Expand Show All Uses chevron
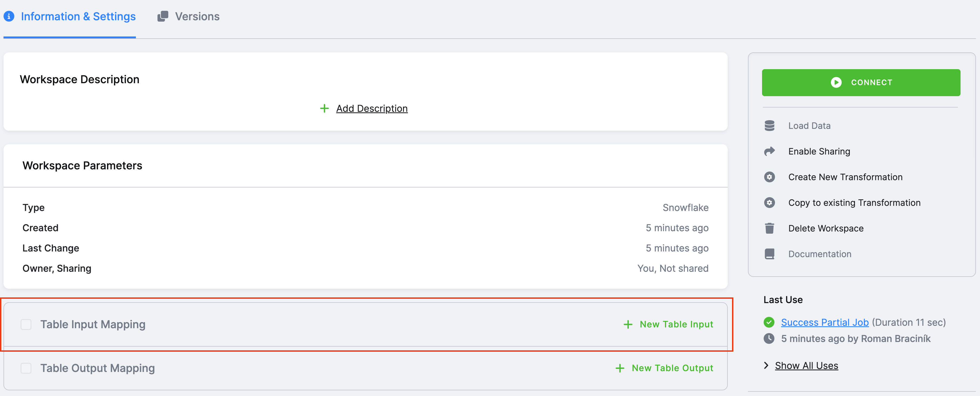This screenshot has width=980, height=396. (x=766, y=365)
